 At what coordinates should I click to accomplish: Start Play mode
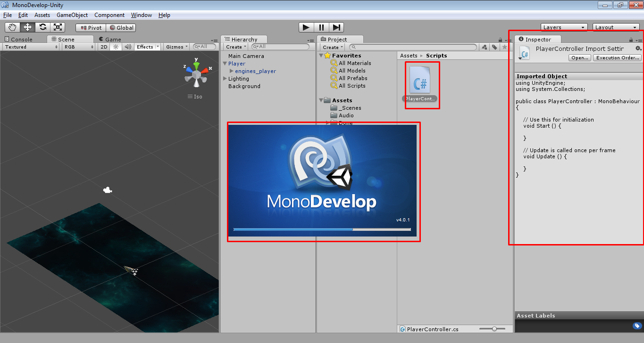click(x=306, y=27)
